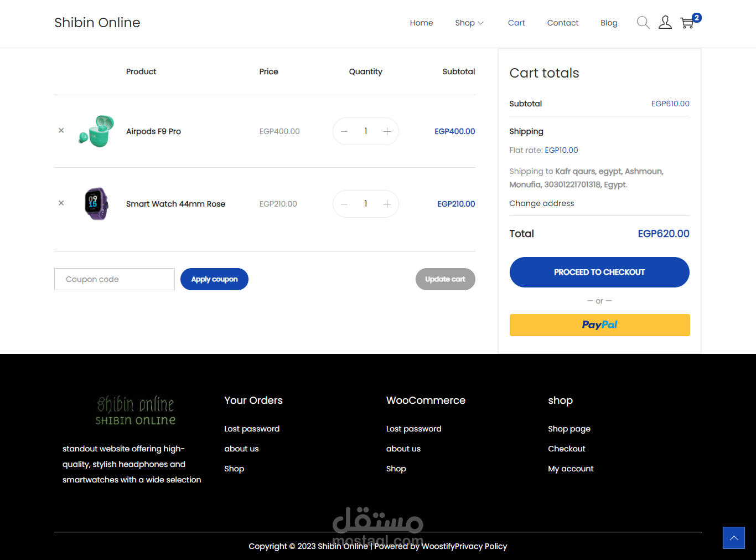Viewport: 756px width, 560px height.
Task: Open Shop link under Your Orders
Action: click(x=234, y=469)
